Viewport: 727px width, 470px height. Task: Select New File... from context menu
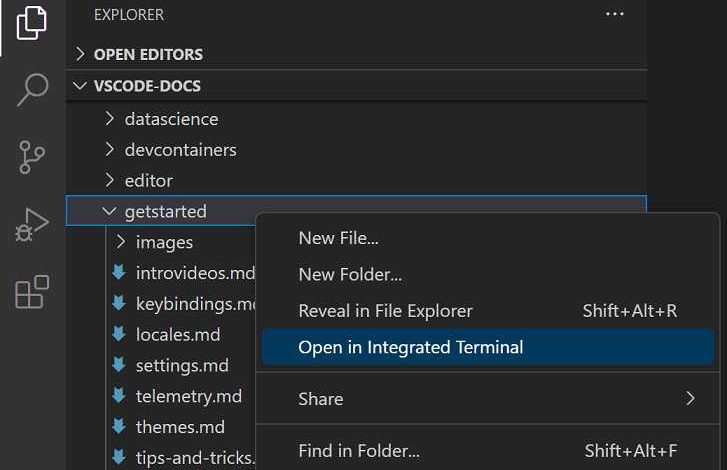click(338, 238)
